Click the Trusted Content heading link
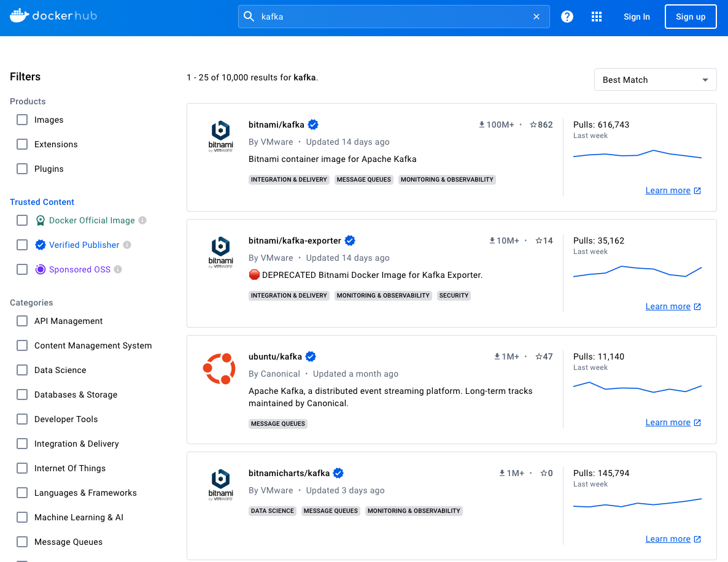728x562 pixels. [42, 202]
